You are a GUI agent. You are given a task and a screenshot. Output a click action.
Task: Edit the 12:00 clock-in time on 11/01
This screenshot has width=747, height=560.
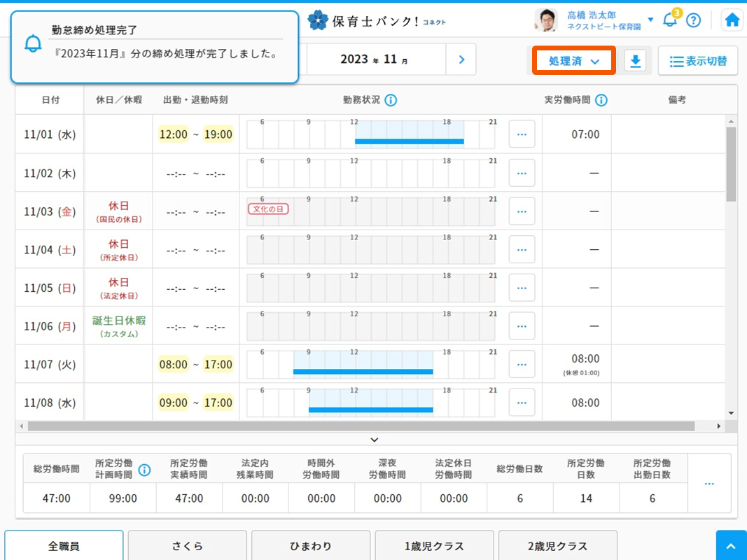(174, 134)
